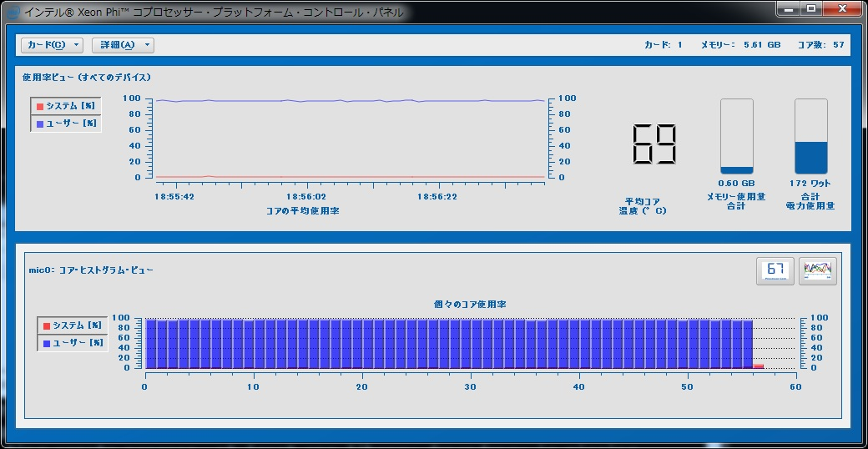The image size is (868, 449).
Task: Open the カード(C) dropdown menu
Action: point(46,45)
